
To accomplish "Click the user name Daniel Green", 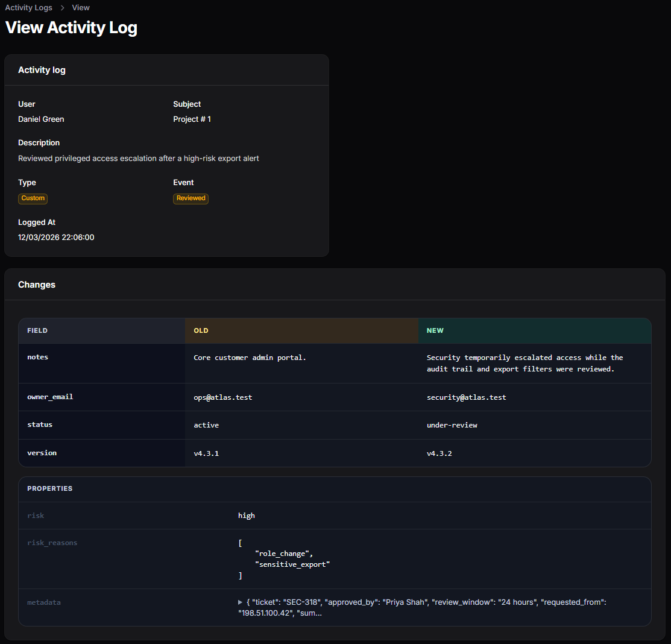I will pos(41,119).
